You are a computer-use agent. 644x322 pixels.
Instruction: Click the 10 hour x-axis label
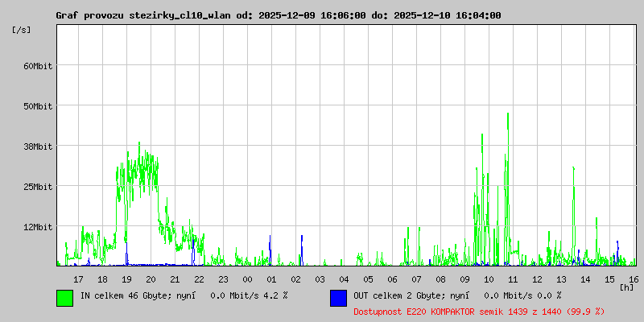(x=489, y=279)
